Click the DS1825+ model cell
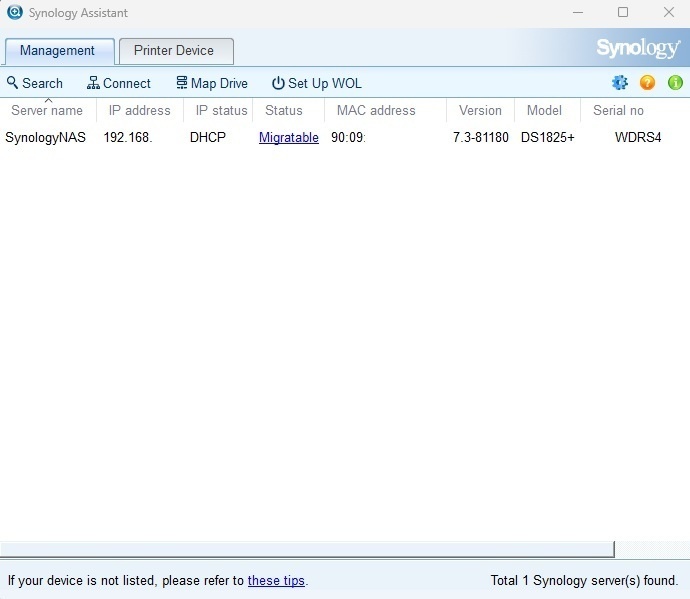This screenshot has height=599, width=690. [547, 137]
